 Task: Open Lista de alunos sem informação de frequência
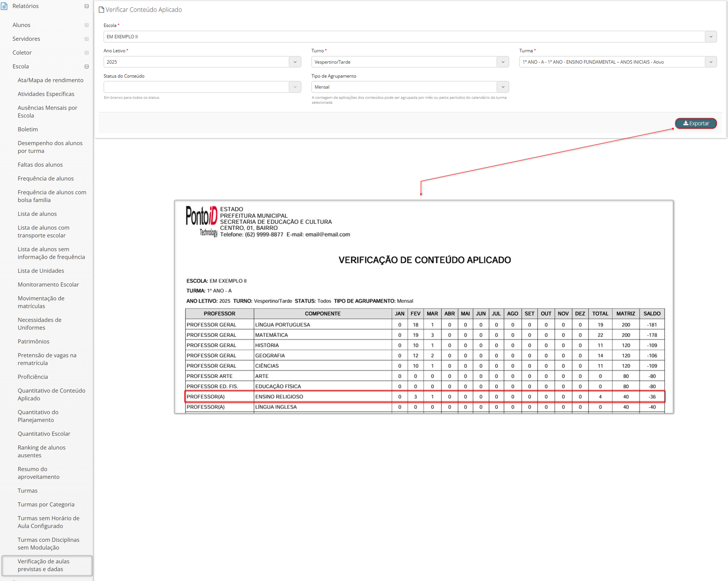point(51,253)
